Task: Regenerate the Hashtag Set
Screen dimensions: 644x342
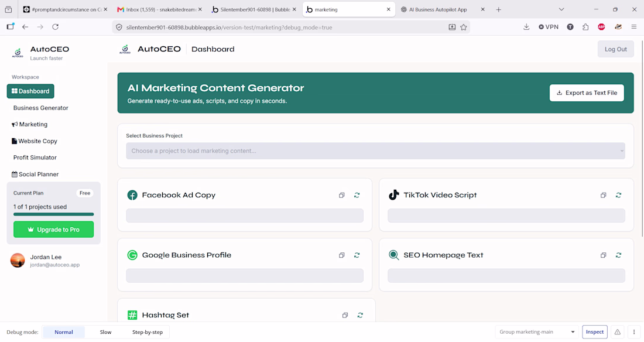Action: coord(360,315)
